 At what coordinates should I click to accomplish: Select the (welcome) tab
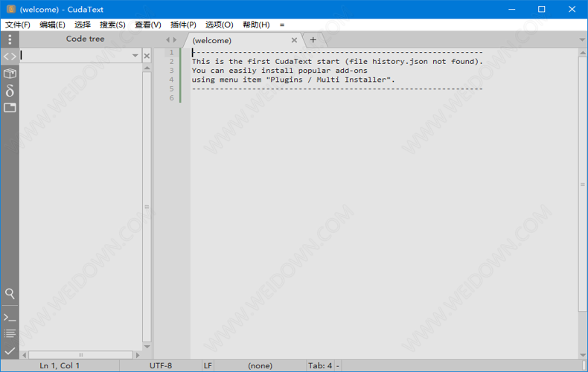tap(240, 40)
